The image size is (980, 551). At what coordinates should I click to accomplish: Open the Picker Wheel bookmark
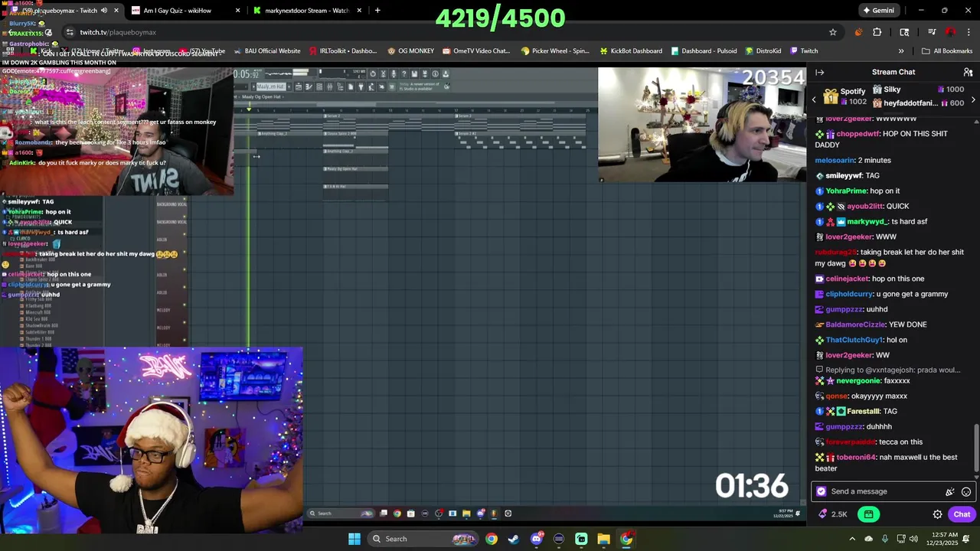555,51
